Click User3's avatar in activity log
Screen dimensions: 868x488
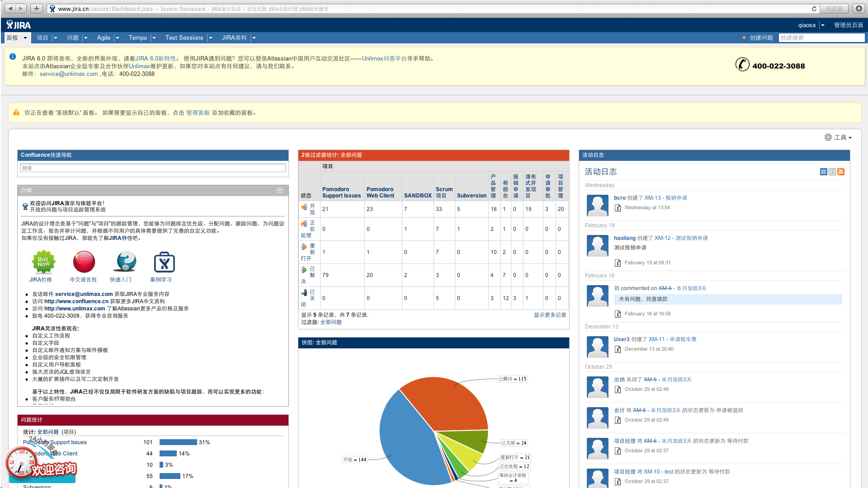598,347
